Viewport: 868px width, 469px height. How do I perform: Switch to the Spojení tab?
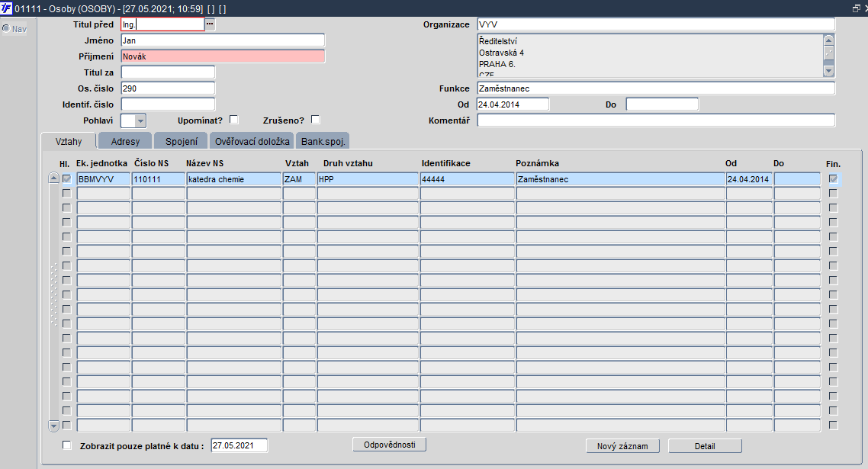click(x=181, y=141)
